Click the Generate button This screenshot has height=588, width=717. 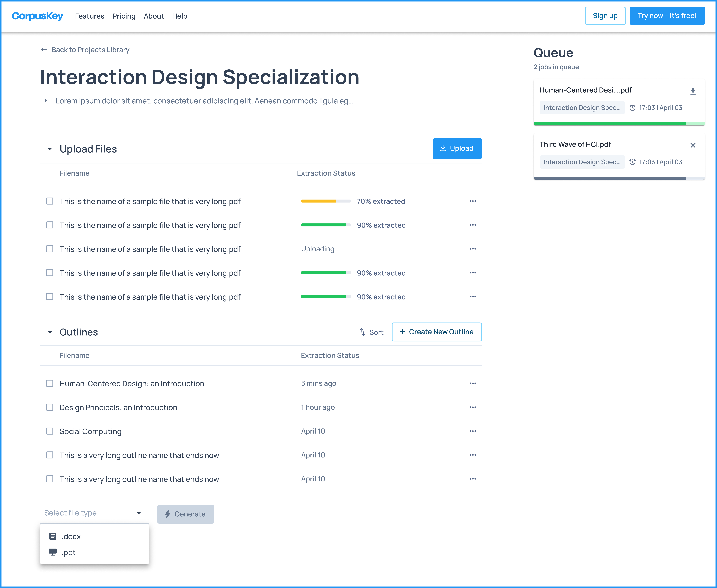click(x=186, y=514)
